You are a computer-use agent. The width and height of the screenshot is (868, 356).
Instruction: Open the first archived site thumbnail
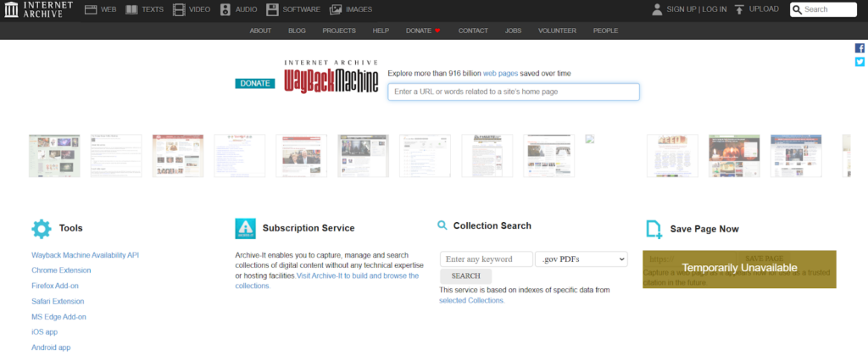(54, 155)
